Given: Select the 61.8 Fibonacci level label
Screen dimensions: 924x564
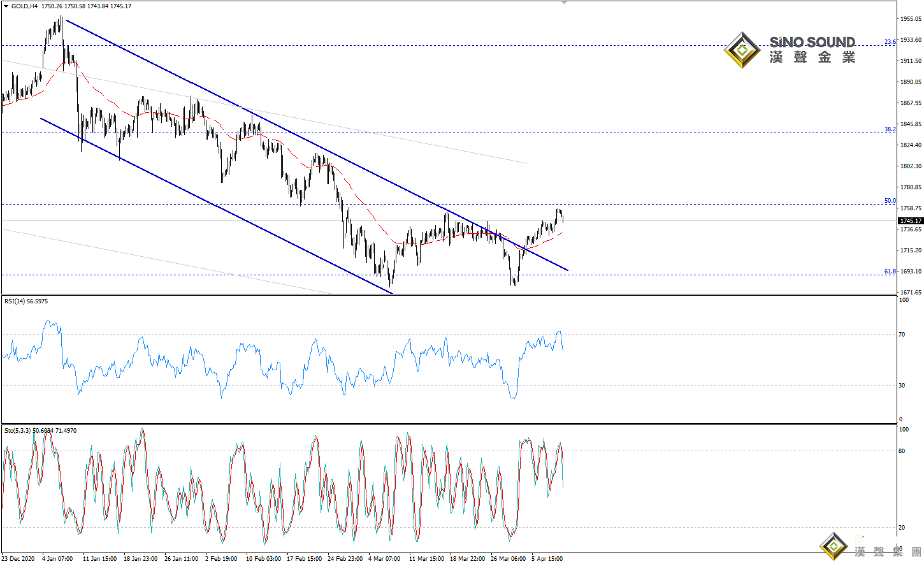Looking at the screenshot, I should (x=890, y=271).
